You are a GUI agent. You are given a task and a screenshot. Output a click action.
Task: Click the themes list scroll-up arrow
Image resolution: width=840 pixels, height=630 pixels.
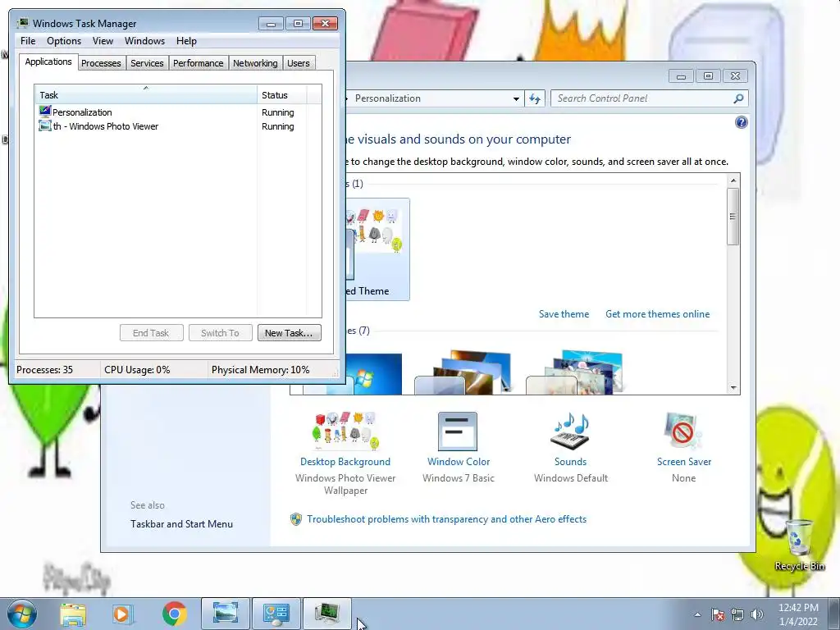733,180
